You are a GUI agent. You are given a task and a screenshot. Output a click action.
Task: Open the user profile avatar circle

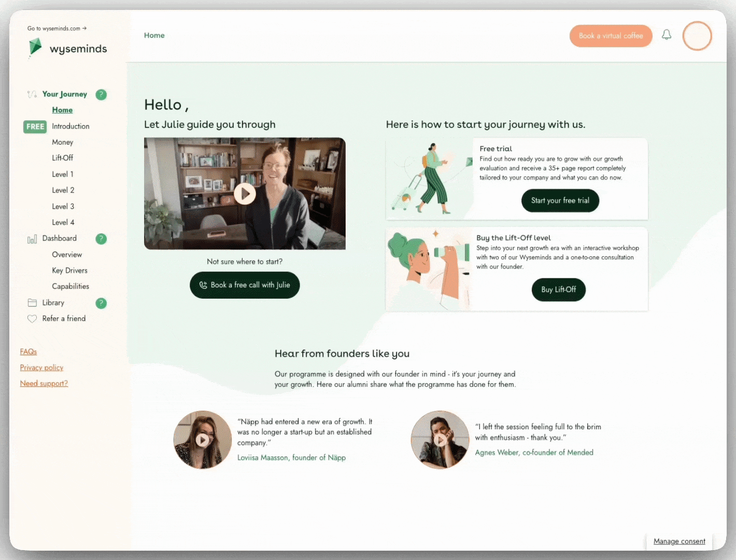(697, 36)
